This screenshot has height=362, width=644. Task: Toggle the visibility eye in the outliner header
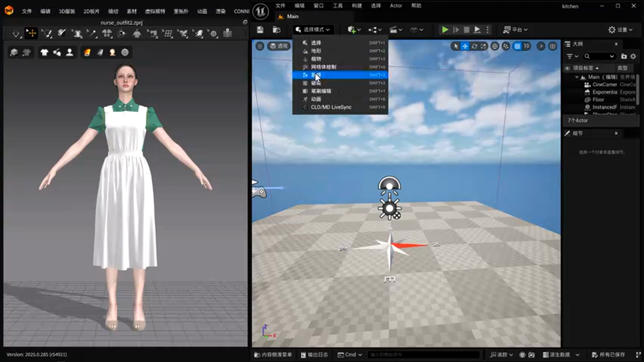567,68
